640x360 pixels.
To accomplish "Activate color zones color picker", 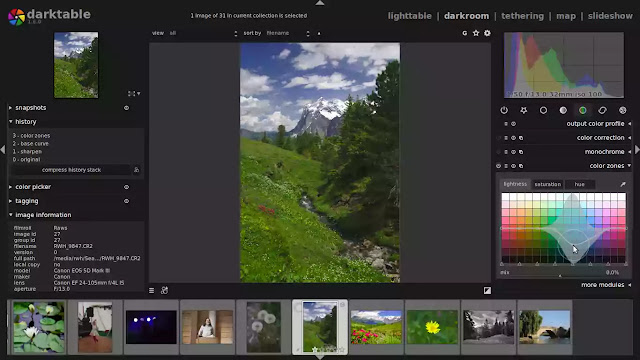I will (x=623, y=184).
